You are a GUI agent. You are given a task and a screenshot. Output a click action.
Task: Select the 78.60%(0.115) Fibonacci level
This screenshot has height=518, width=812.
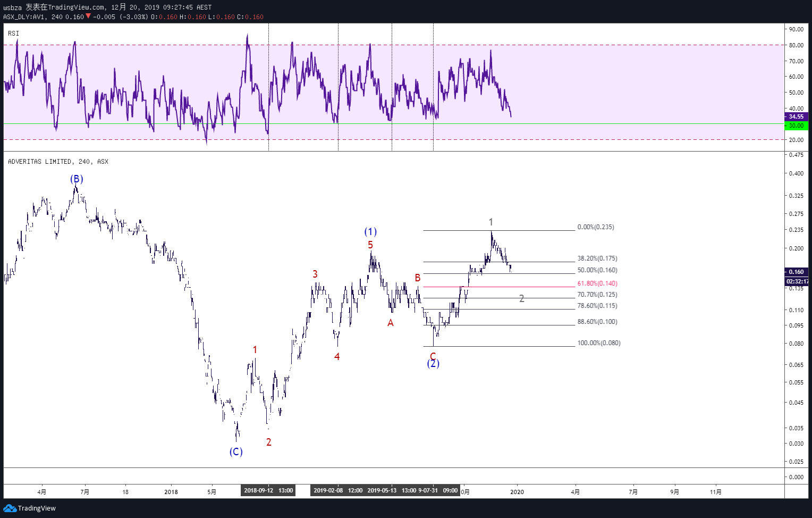pos(597,306)
